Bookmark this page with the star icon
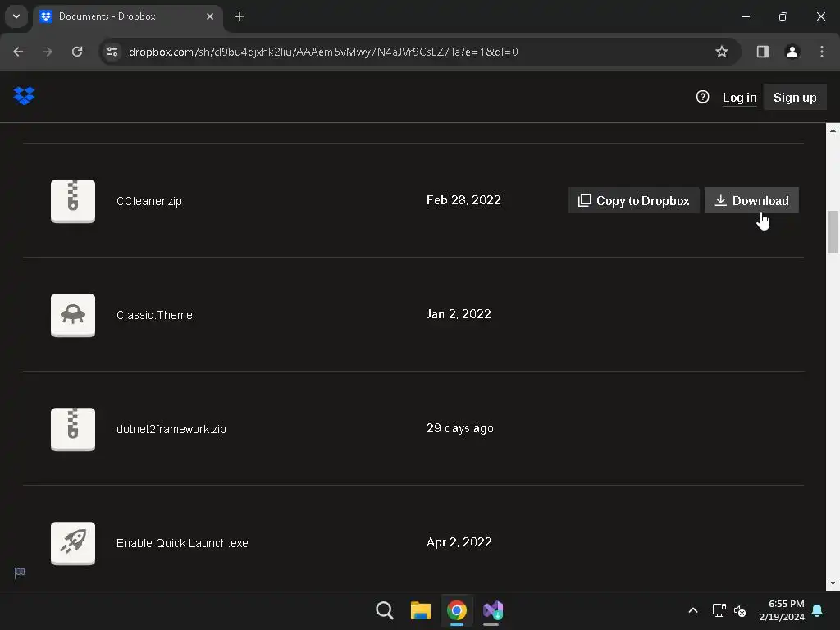Image resolution: width=840 pixels, height=630 pixels. coord(722,52)
